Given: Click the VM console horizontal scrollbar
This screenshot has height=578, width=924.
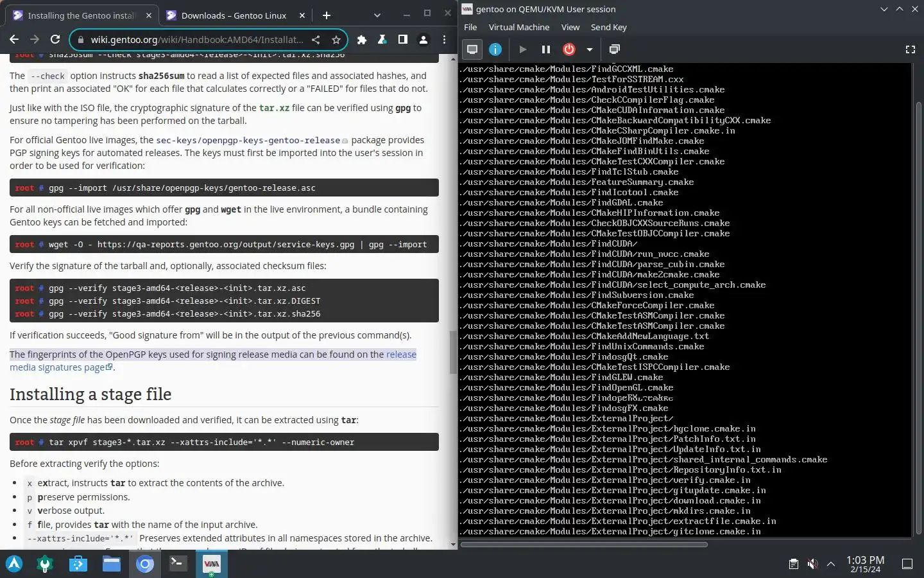Looking at the screenshot, I should point(584,545).
